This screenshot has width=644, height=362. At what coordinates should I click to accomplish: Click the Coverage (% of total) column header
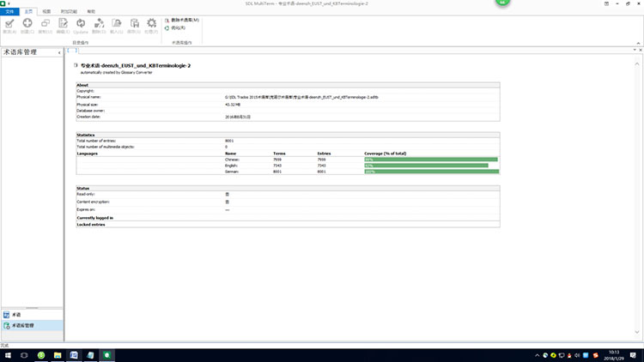click(x=385, y=154)
